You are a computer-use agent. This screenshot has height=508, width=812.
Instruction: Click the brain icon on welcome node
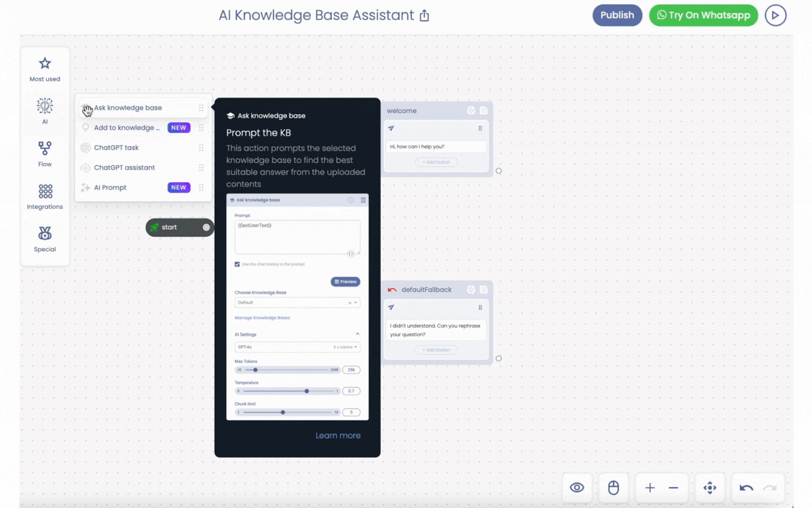471,111
